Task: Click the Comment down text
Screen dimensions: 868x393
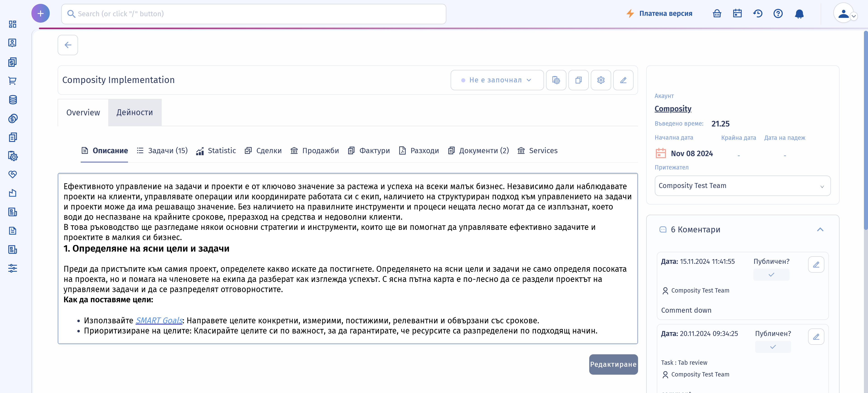Action: pos(686,310)
